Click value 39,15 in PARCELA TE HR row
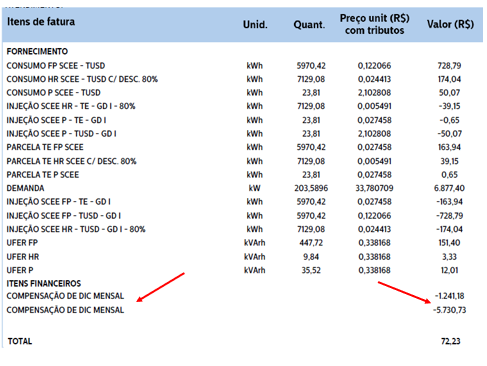 pyautogui.click(x=449, y=161)
